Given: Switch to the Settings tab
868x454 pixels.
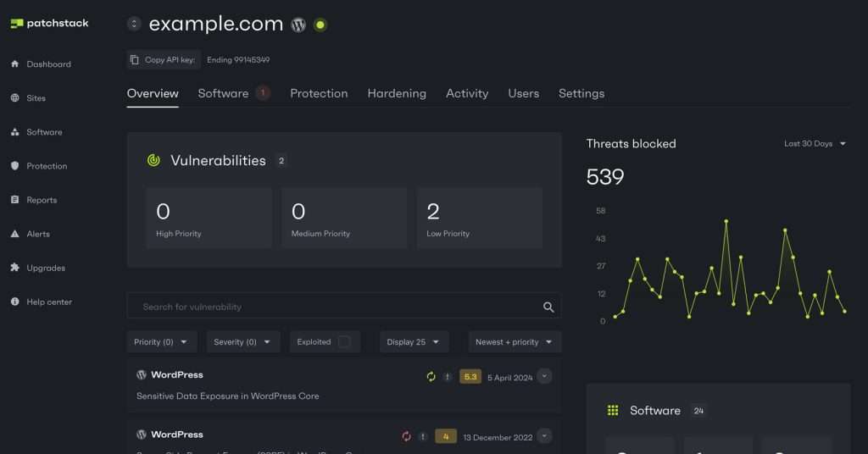Looking at the screenshot, I should click(581, 93).
